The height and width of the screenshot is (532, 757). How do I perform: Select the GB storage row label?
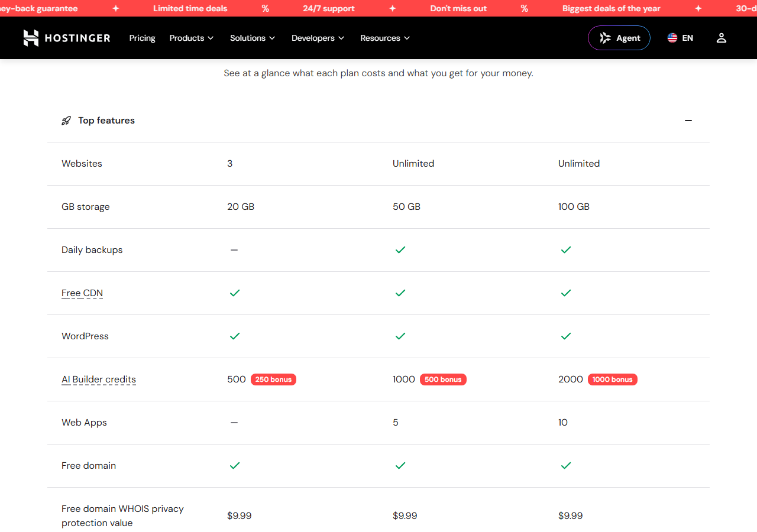click(86, 207)
